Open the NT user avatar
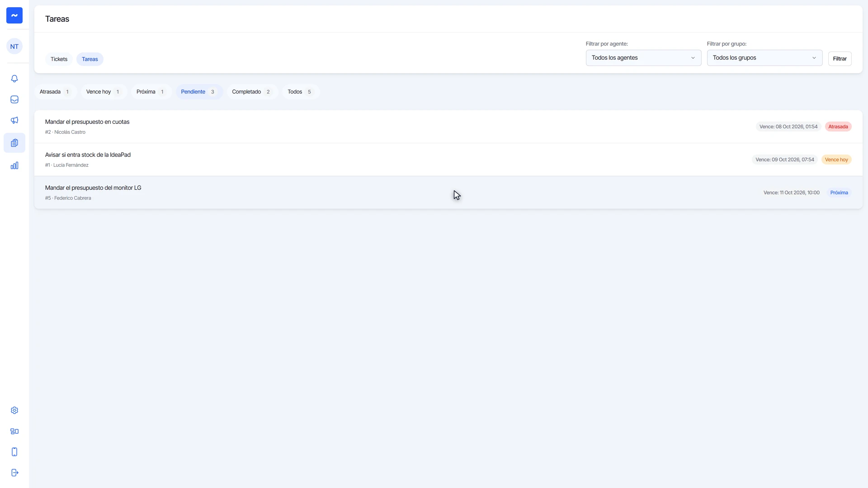 click(14, 47)
